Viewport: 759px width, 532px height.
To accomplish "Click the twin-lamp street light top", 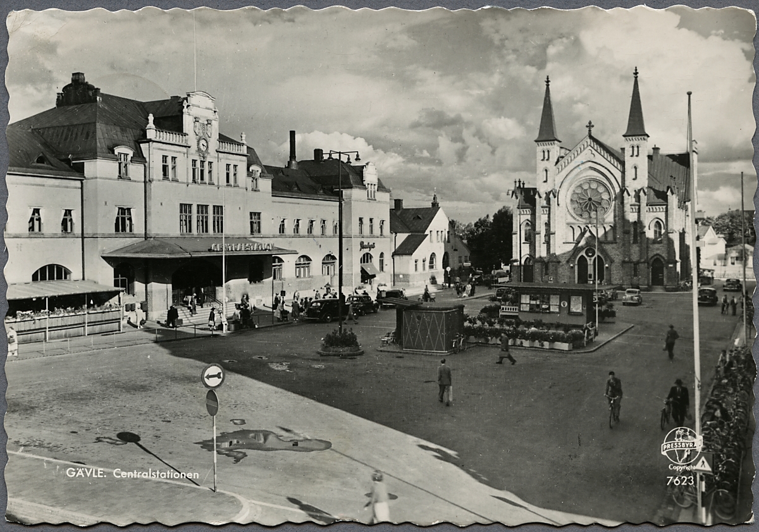I will point(340,156).
